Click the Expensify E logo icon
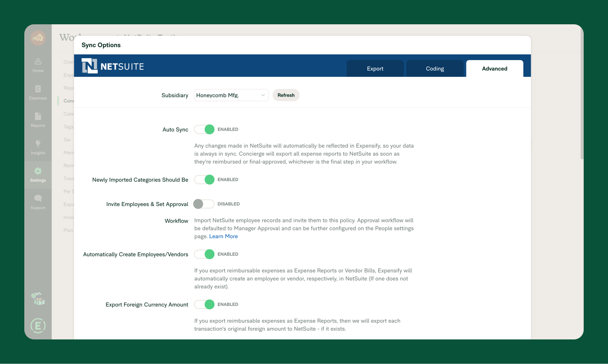The width and height of the screenshot is (608, 364). coord(38,326)
